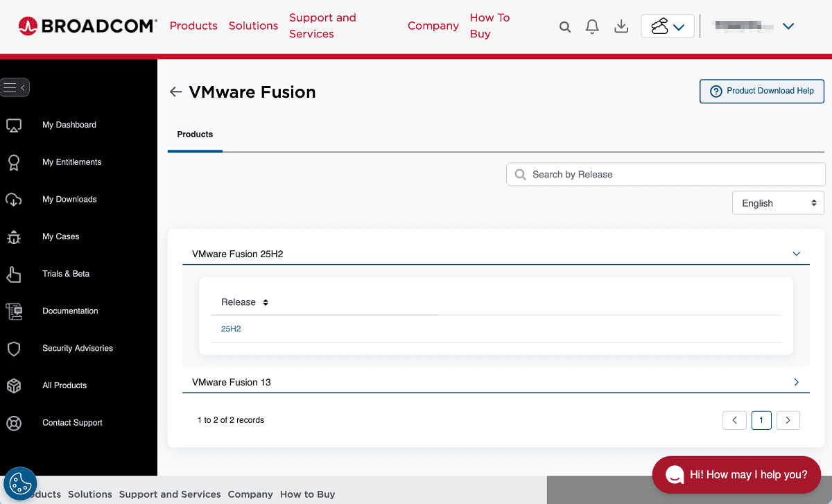The height and width of the screenshot is (504, 832).
Task: Click the footer Company link
Action: [x=250, y=494]
